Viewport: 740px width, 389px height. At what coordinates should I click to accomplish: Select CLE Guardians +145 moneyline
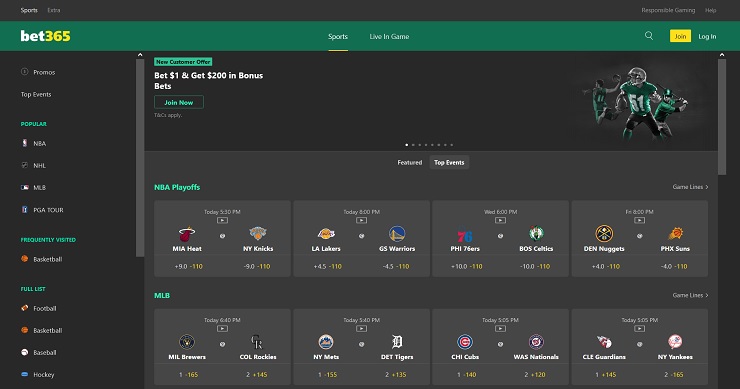tap(605, 374)
